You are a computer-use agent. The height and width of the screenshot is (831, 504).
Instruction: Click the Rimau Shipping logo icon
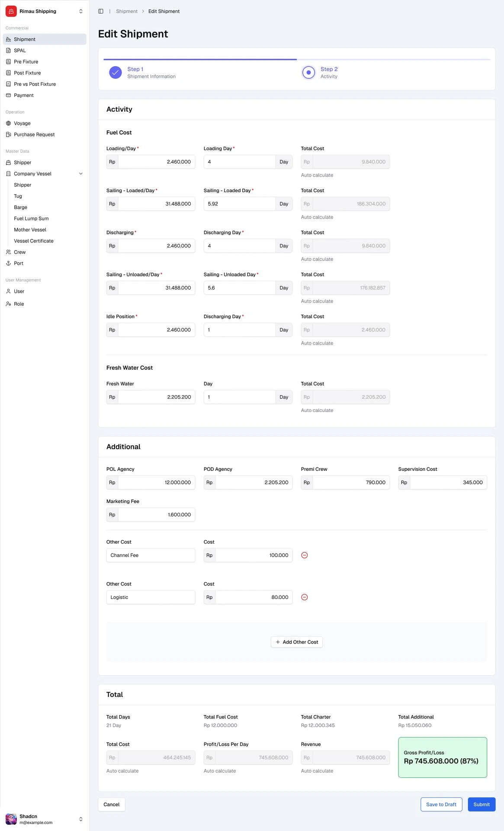click(11, 11)
